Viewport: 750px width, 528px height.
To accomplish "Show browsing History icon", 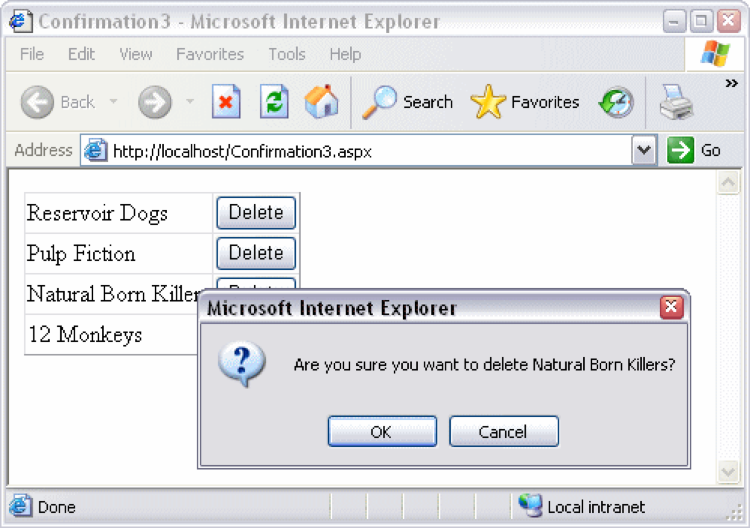I will click(x=616, y=102).
